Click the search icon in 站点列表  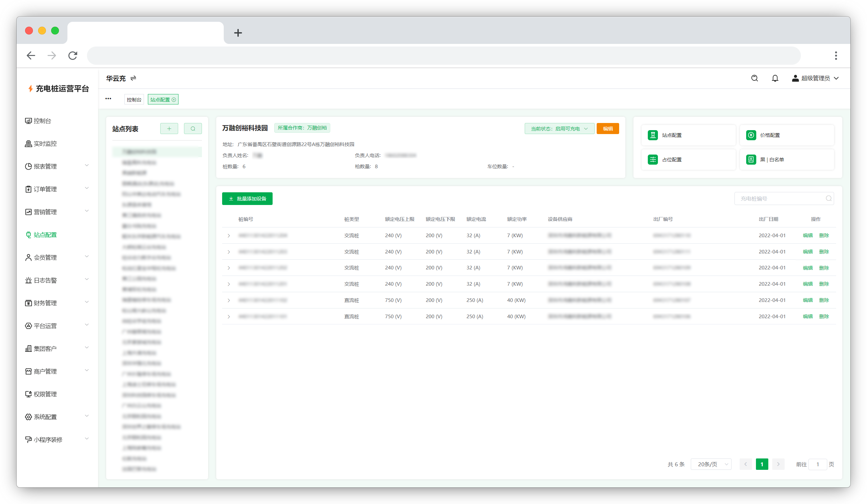coord(193,129)
